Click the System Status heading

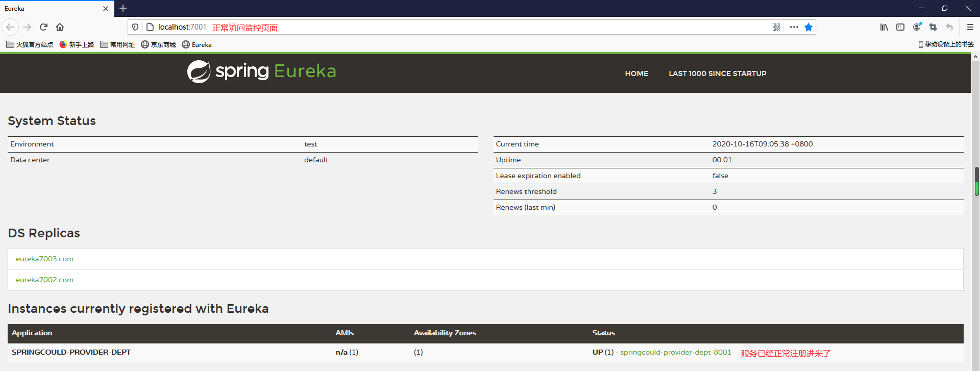(52, 121)
